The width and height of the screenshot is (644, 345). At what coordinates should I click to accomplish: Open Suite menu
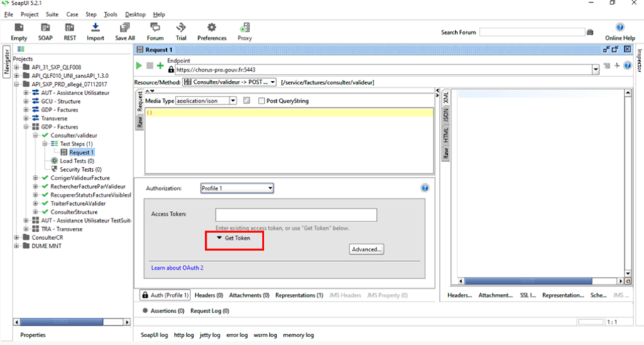point(52,14)
